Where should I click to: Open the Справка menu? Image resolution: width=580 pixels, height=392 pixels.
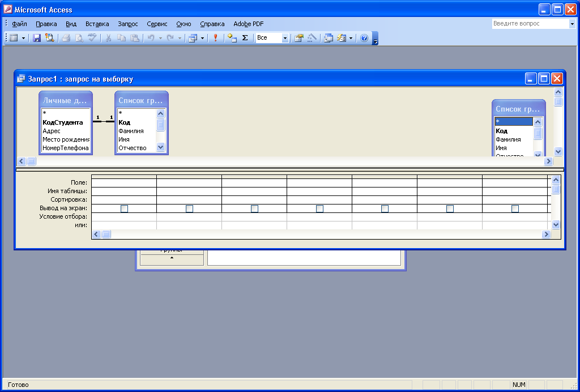[212, 24]
